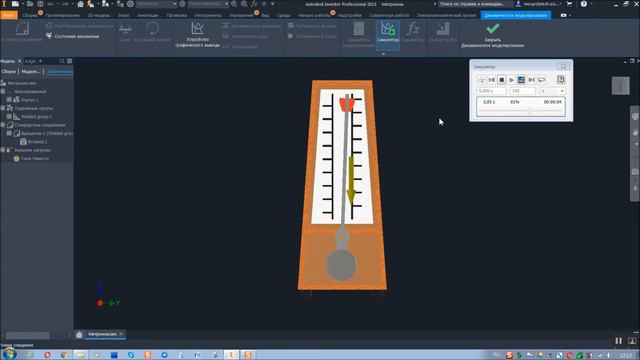Click the ViewCube in the viewport
Image resolution: width=640 pixels, height=360 pixels.
tap(620, 86)
